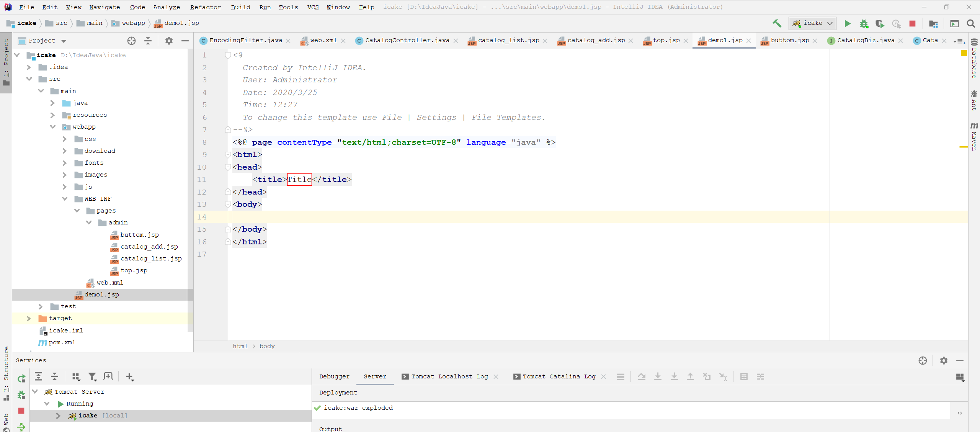Toggle the Project side tool window button
Viewport: 980px width, 432px height.
click(6, 62)
